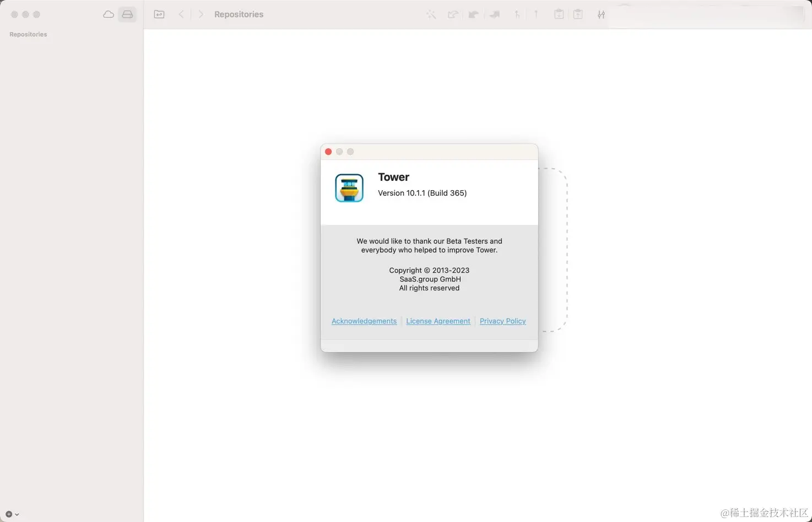Click the Fetch toolbar icon
The image size is (812, 522).
point(453,14)
